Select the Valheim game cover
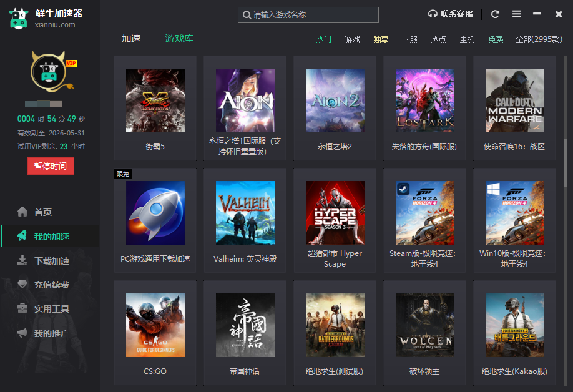Image resolution: width=573 pixels, height=392 pixels. [245, 213]
